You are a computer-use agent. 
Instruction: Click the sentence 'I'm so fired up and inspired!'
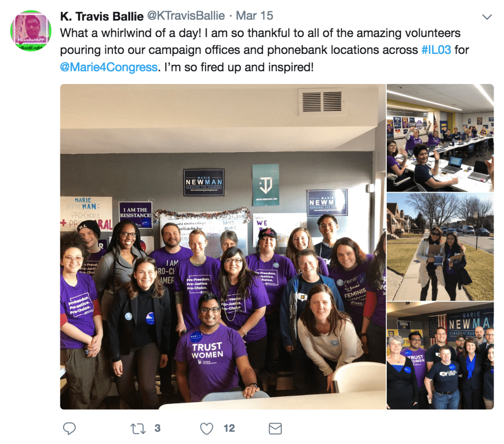point(239,67)
